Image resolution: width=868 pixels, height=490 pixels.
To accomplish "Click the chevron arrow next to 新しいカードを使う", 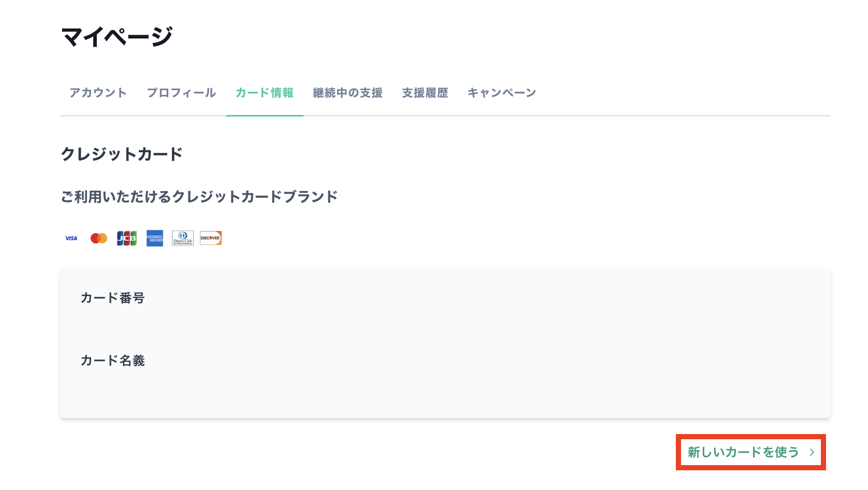I will (812, 452).
